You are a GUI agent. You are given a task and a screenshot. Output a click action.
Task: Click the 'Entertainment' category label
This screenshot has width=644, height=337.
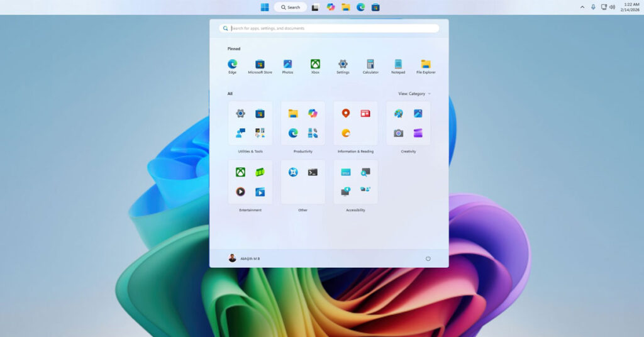click(x=250, y=210)
